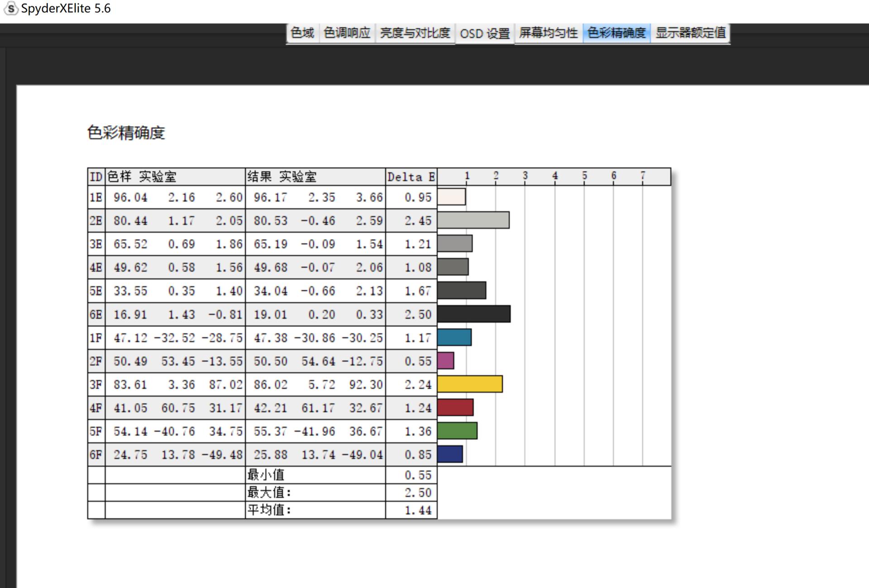The image size is (869, 588).
Task: Switch to the 色域 tab
Action: (x=302, y=33)
